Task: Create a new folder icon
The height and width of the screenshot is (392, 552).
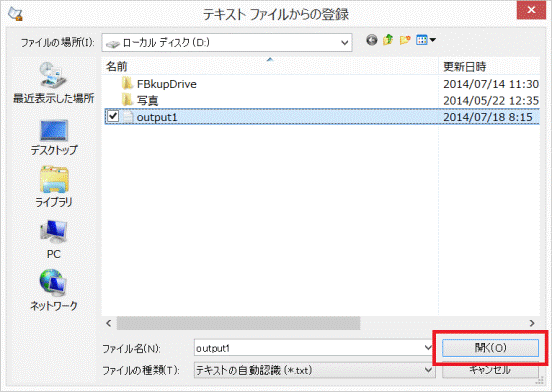Action: 405,40
